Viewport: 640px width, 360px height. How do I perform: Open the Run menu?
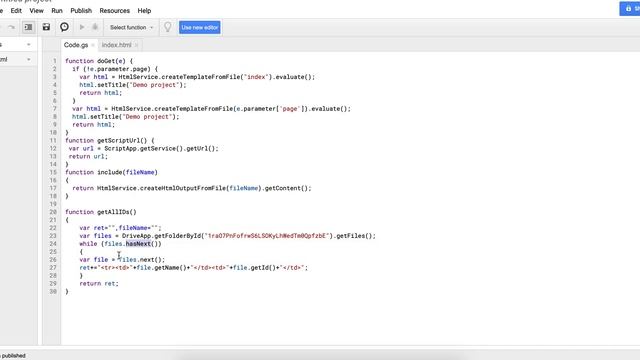click(x=57, y=11)
